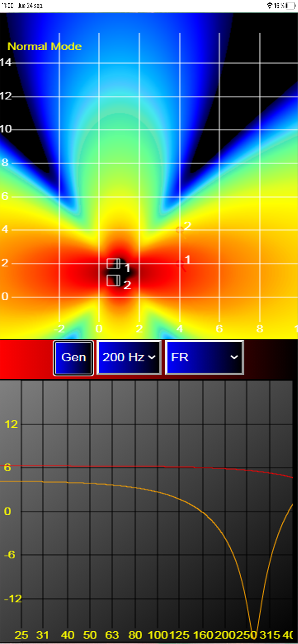Click the 63 frequency axis label
Image resolution: width=298 pixels, height=644 pixels.
[112, 635]
